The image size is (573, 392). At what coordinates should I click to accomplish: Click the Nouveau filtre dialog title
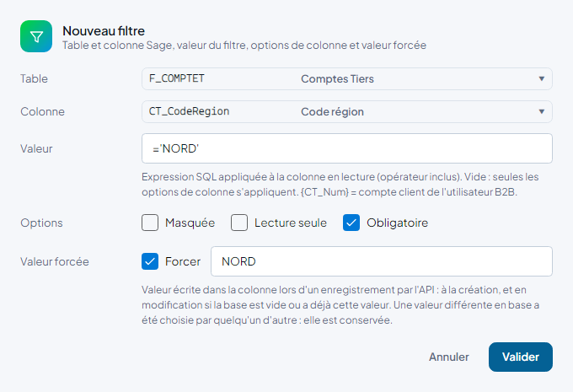pos(104,31)
